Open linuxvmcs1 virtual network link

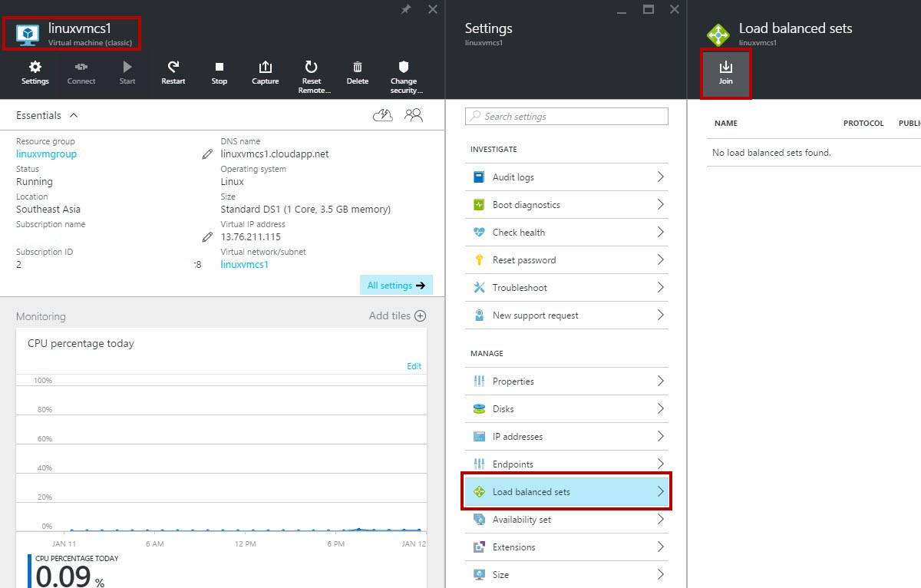tap(244, 264)
